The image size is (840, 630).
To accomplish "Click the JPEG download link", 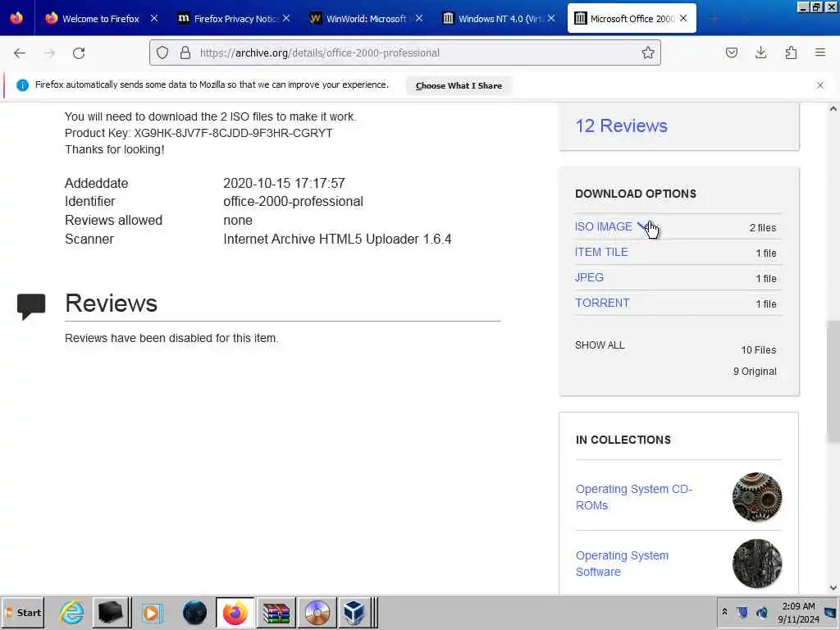I will click(589, 277).
